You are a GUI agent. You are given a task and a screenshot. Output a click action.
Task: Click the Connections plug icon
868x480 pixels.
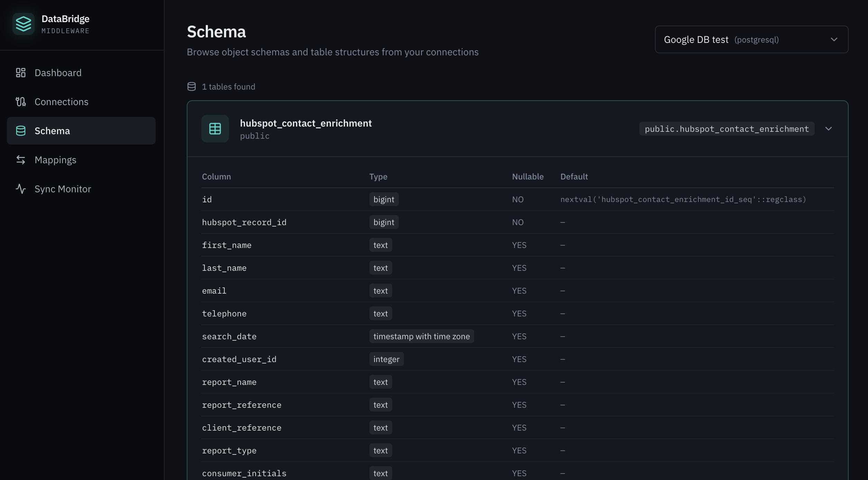click(x=20, y=102)
